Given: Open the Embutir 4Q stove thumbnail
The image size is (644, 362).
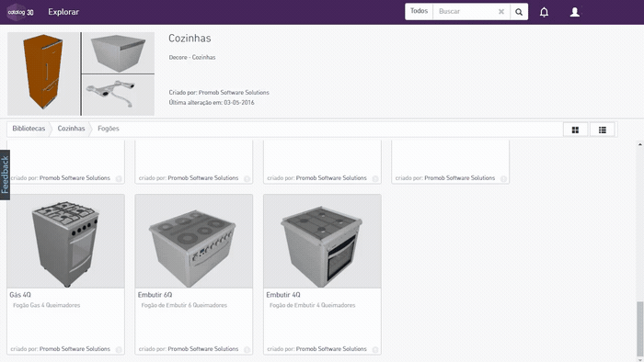Looking at the screenshot, I should click(x=322, y=241).
